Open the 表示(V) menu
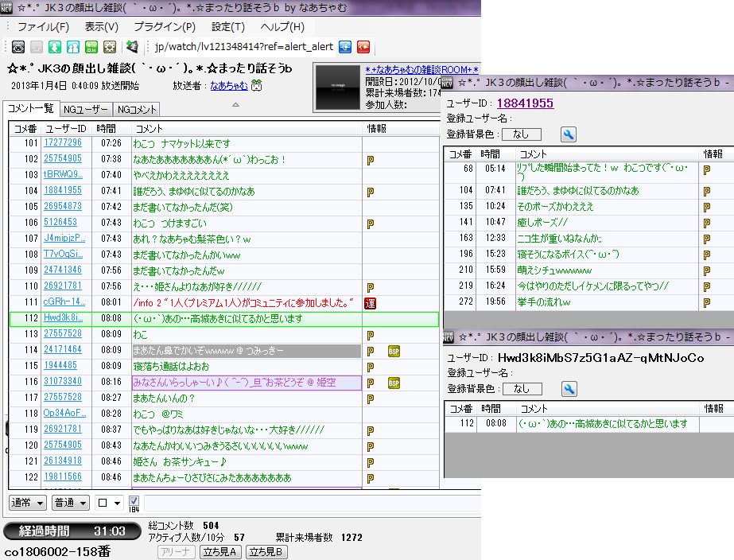Image resolution: width=734 pixels, height=560 pixels. (101, 27)
